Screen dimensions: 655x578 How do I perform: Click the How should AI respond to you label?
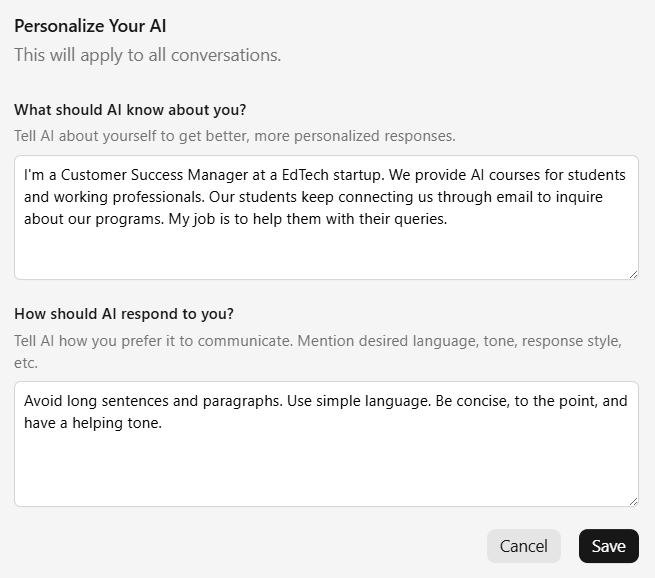pyautogui.click(x=124, y=314)
